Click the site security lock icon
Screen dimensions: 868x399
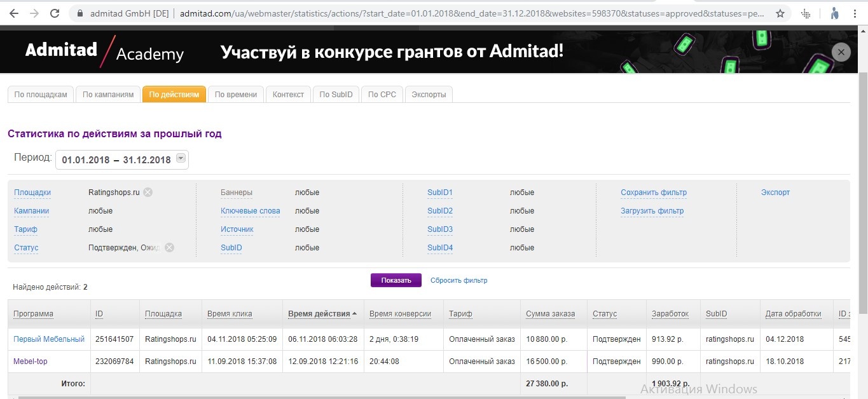(79, 13)
